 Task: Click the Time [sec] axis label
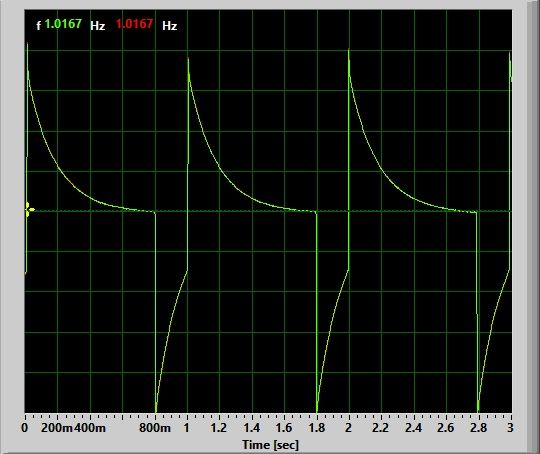(x=270, y=444)
